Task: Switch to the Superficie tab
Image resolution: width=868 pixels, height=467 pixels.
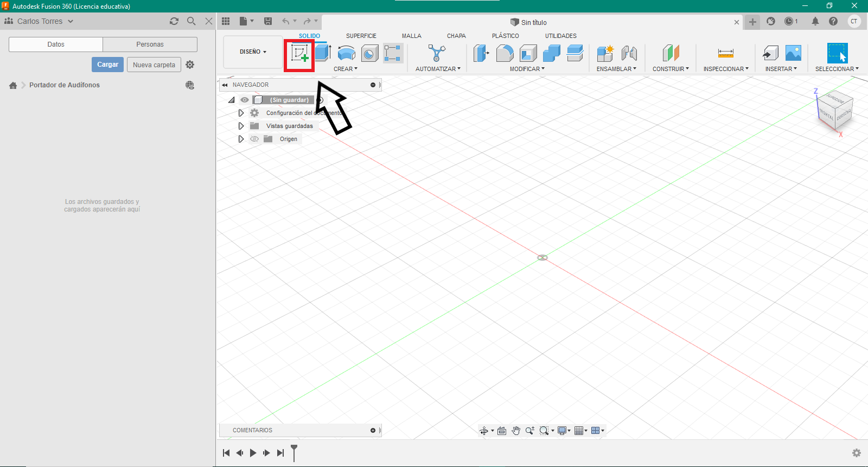Action: pos(361,36)
